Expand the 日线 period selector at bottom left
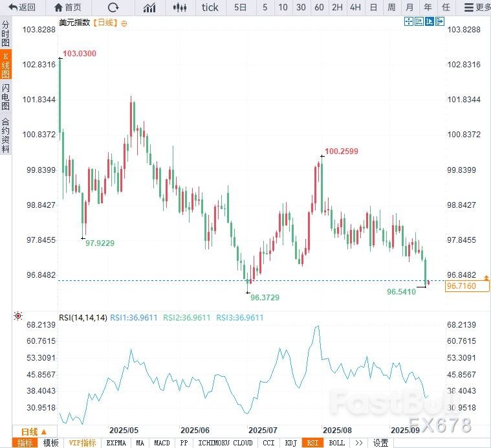This screenshot has height=448, width=491. coord(34,432)
